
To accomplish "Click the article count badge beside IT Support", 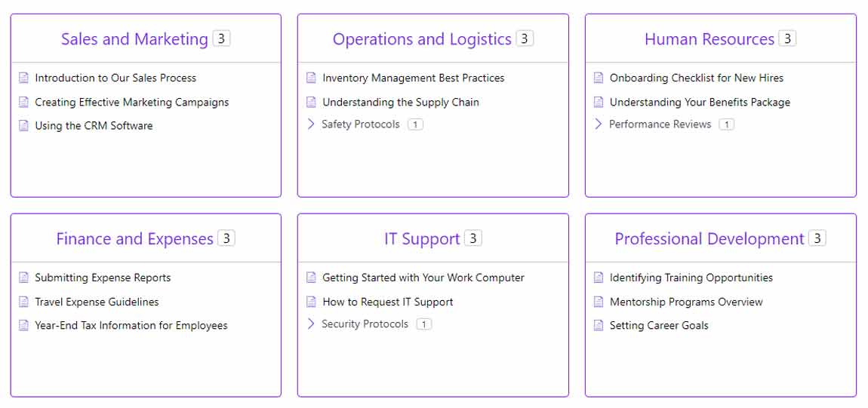I will coord(473,238).
